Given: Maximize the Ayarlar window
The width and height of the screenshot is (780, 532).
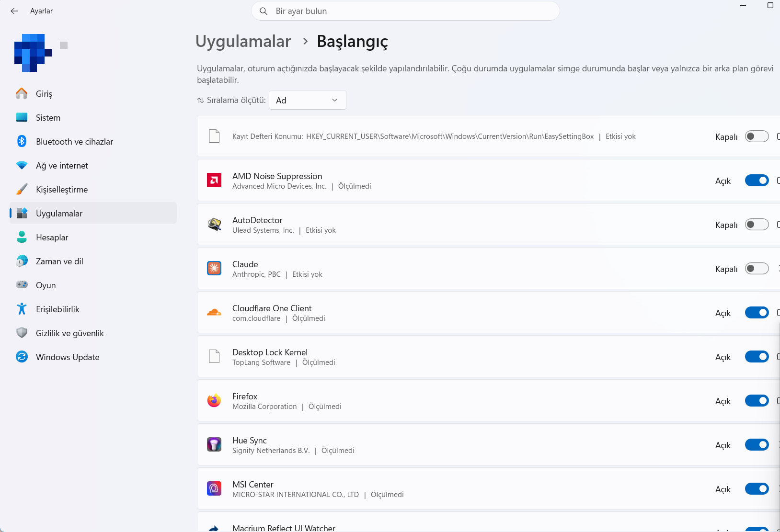Looking at the screenshot, I should point(770,6).
